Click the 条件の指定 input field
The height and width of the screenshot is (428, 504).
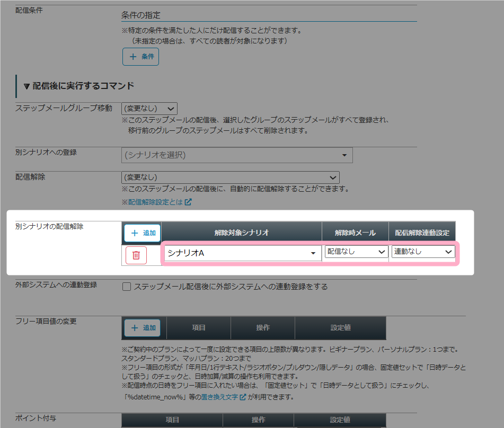269,15
